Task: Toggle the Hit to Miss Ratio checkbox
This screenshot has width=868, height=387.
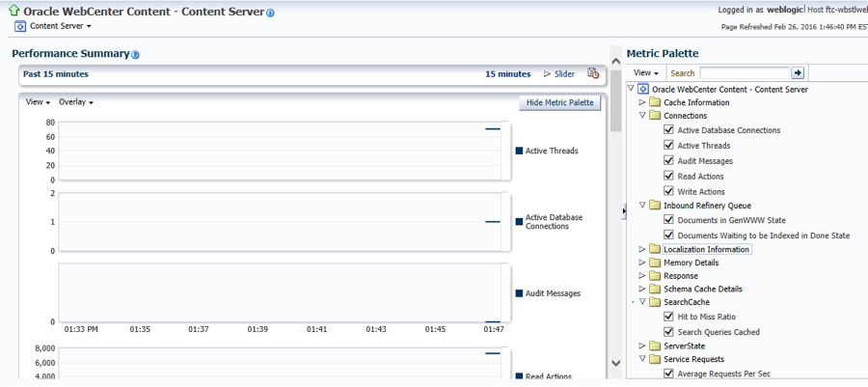Action: pos(668,317)
